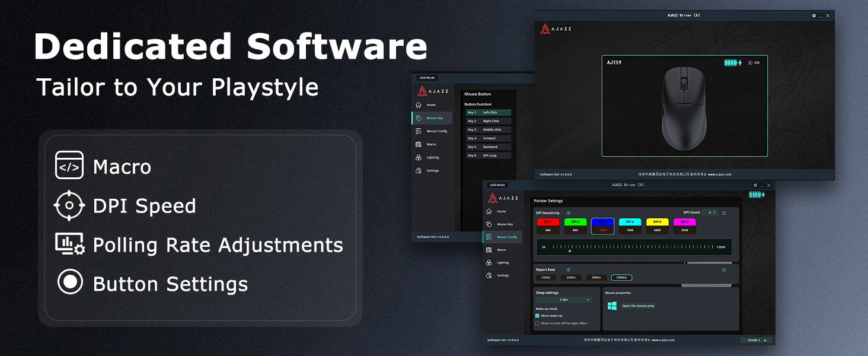Select Key 6 DPI Loop row

(x=489, y=155)
